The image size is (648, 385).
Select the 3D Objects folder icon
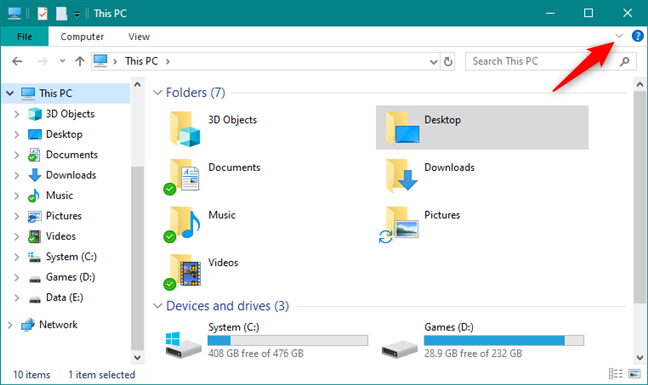click(185, 128)
